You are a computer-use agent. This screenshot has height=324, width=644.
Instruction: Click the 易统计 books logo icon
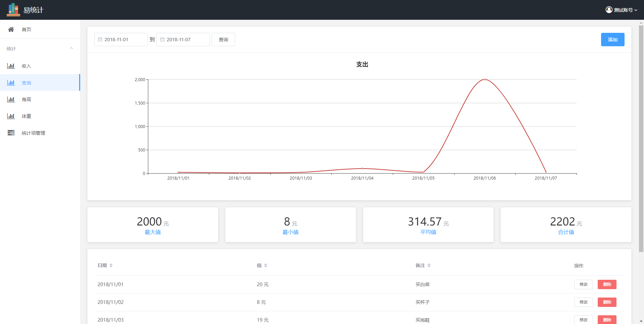click(13, 10)
